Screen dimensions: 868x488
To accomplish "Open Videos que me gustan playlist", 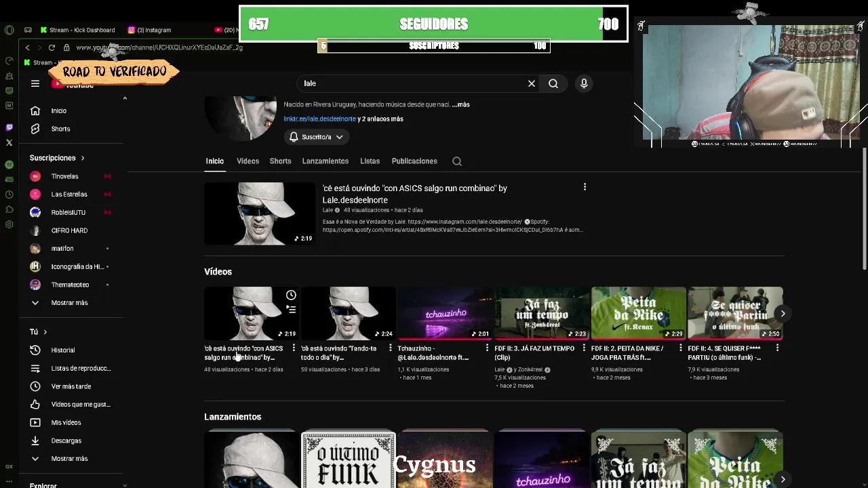I will [71, 404].
